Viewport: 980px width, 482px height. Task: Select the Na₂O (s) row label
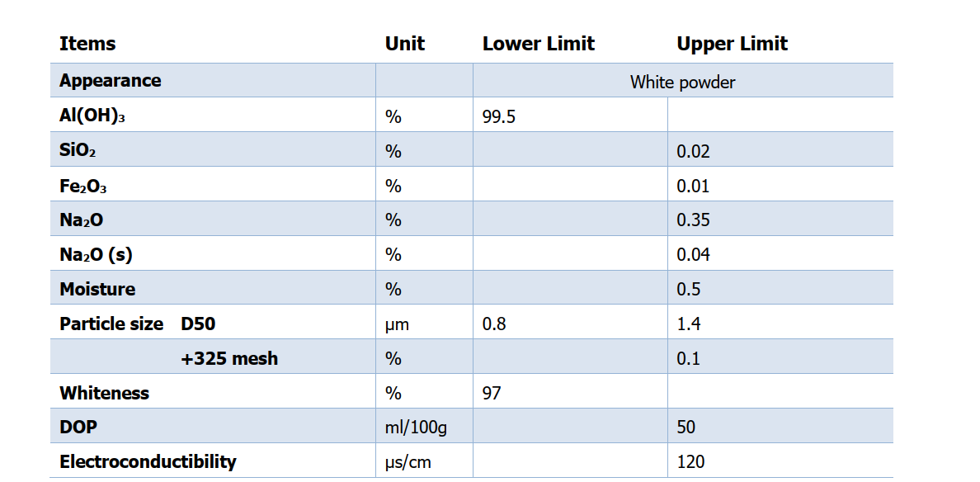(96, 255)
